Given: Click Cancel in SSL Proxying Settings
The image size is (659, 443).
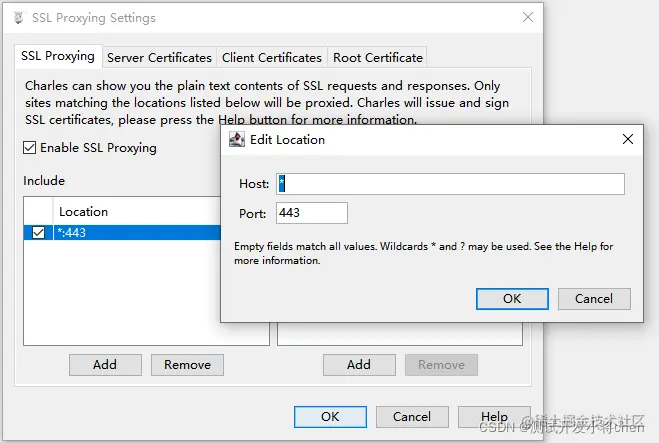Looking at the screenshot, I should click(x=412, y=417).
